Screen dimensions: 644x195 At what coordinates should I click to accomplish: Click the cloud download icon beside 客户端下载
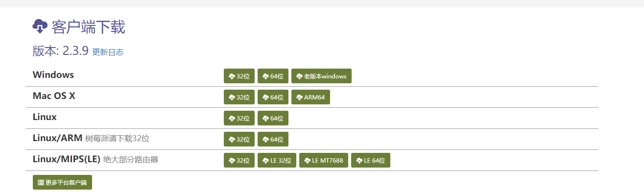(x=40, y=26)
